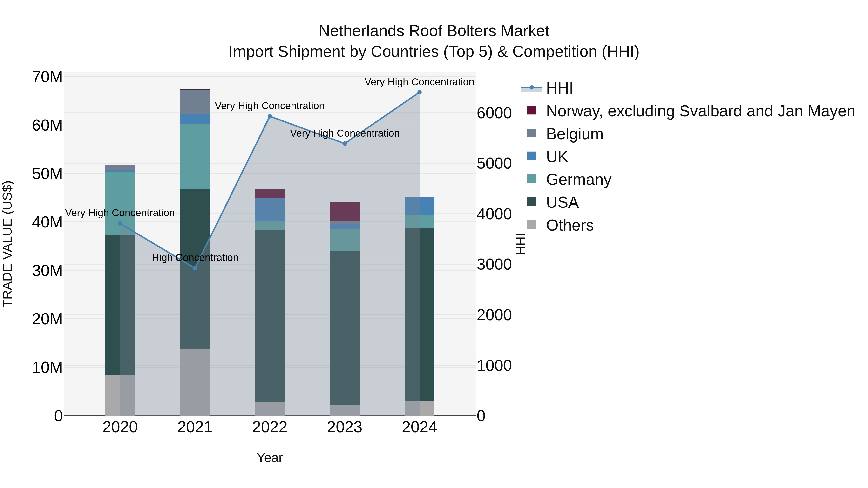Click the 'TRADE VALUE (US$)' axis title
868x488 pixels.
coord(7,244)
